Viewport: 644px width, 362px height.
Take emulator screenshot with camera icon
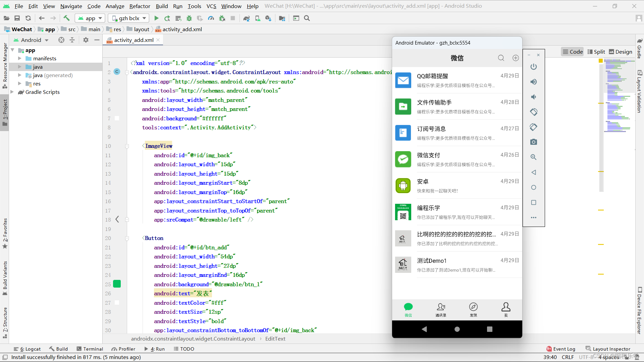533,142
